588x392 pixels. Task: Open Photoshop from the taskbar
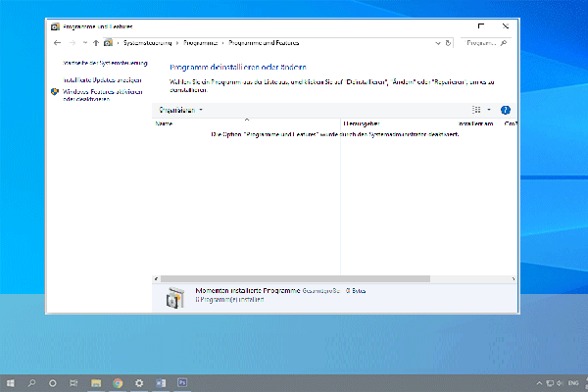[181, 381]
